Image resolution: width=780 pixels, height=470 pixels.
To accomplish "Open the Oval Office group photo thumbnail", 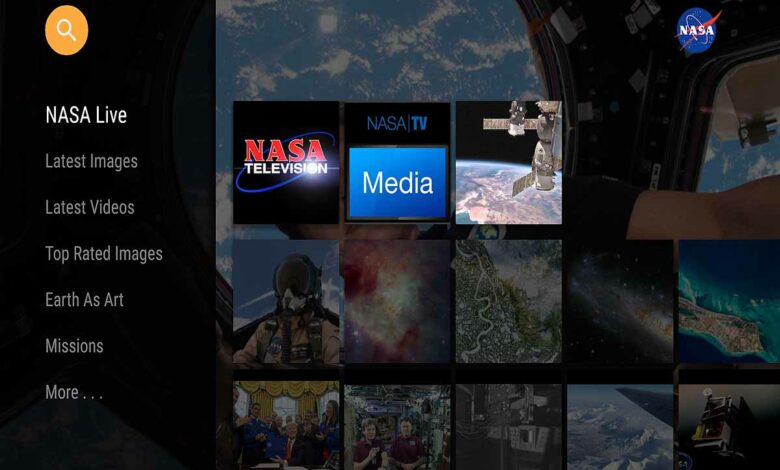I will (x=286, y=426).
